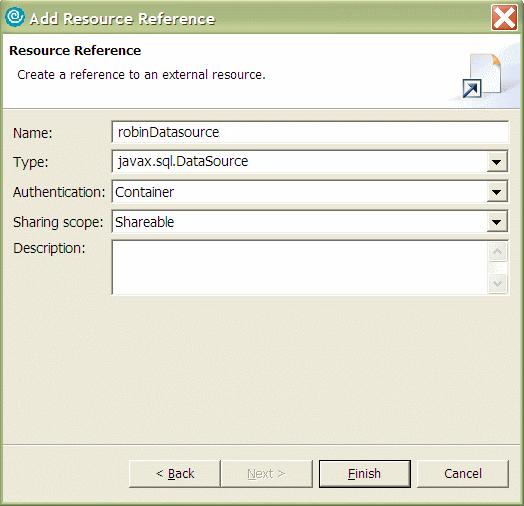Click the Sharing scope: label
The width and height of the screenshot is (524, 506).
click(58, 222)
